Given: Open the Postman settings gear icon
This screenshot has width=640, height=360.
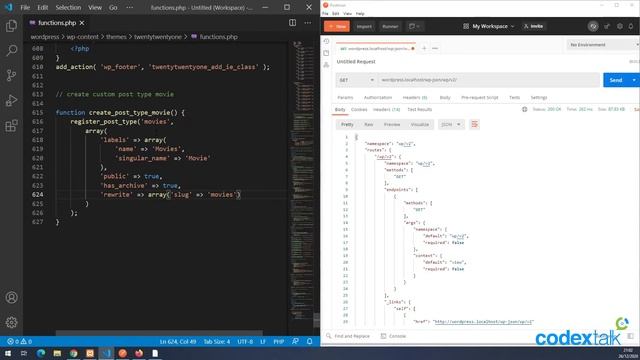Looking at the screenshot, I should (620, 26).
